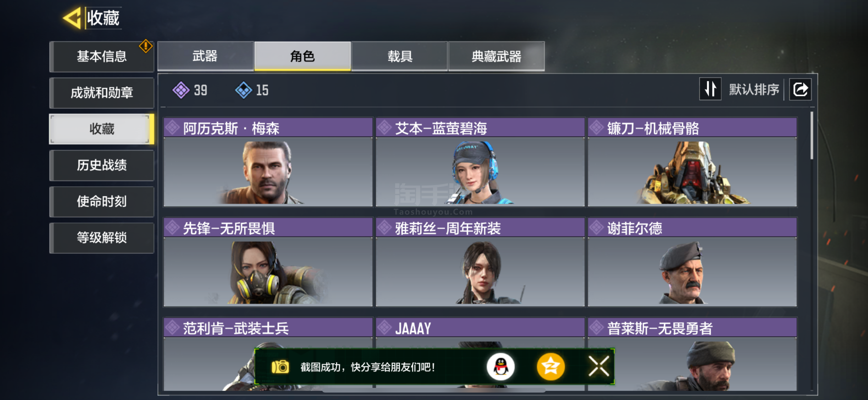This screenshot has height=400, width=868.
Task: Open the 典藏武器 tab
Action: tap(496, 56)
